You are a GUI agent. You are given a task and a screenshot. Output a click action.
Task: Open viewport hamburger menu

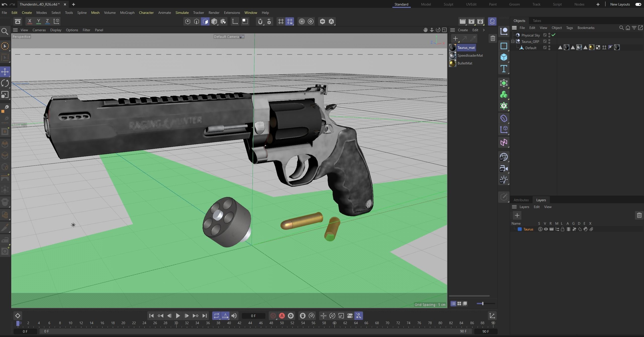pyautogui.click(x=15, y=30)
